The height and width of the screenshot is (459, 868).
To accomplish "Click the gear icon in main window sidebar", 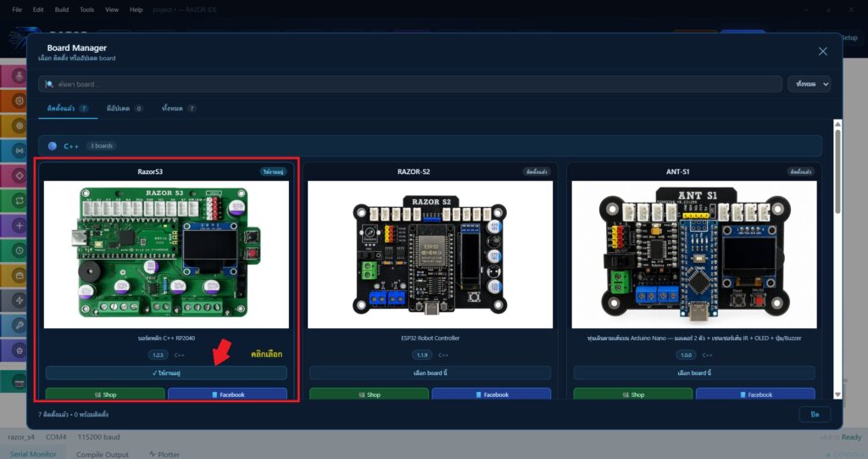I will pyautogui.click(x=19, y=101).
